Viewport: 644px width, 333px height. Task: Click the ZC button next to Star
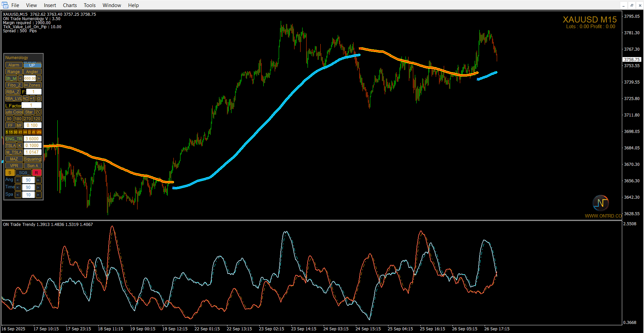39,112
